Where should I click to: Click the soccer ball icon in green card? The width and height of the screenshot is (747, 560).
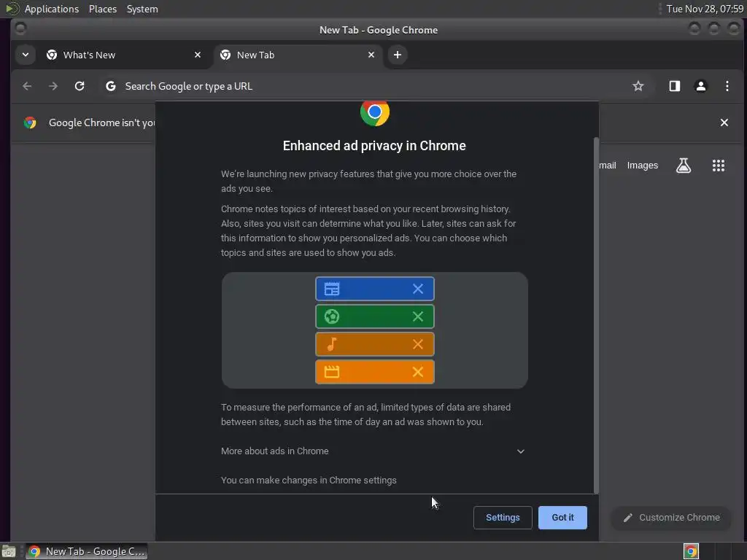tap(332, 316)
